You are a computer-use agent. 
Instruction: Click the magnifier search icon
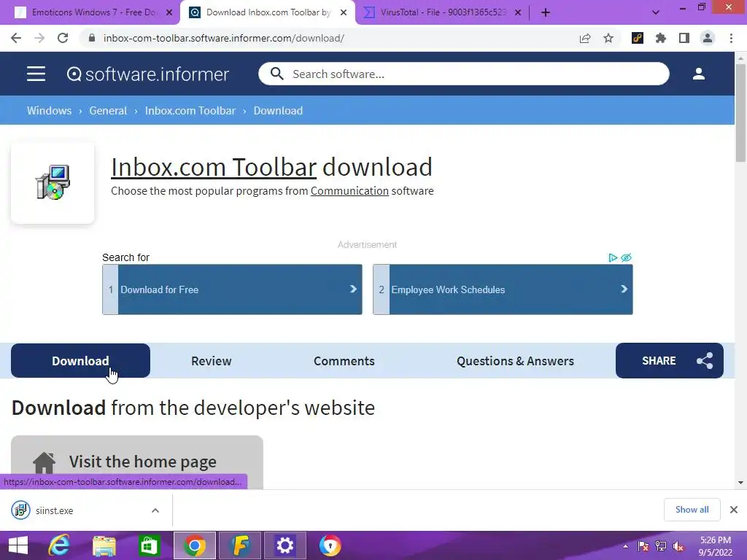point(276,74)
